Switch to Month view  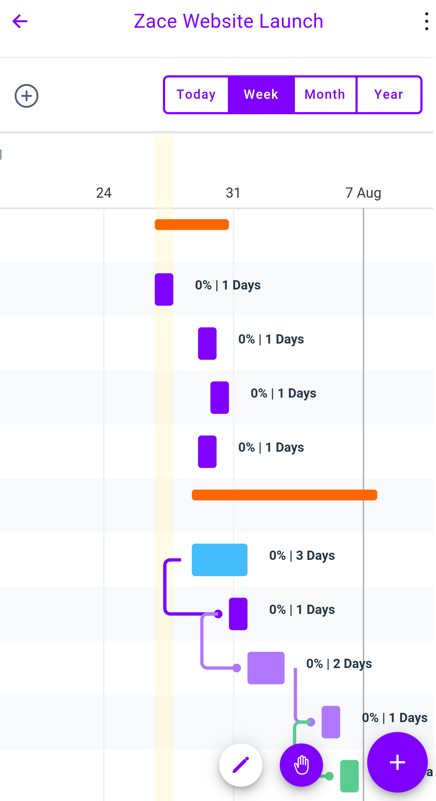tap(325, 95)
